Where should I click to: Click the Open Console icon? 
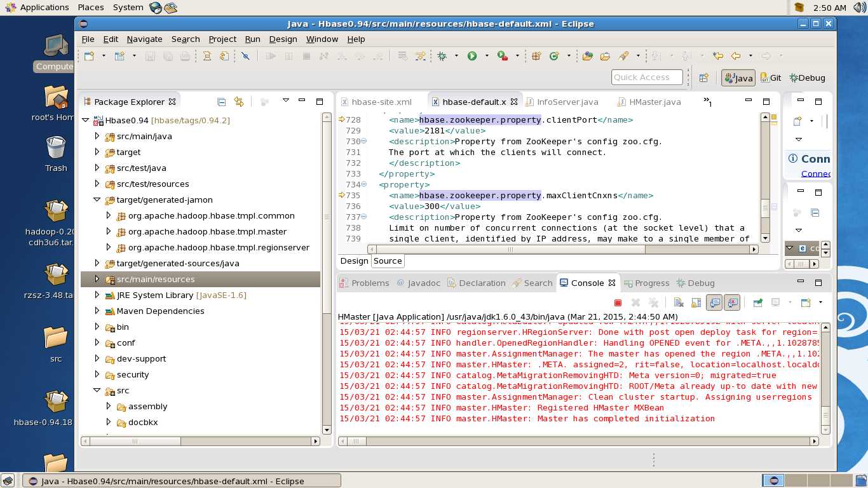click(805, 303)
